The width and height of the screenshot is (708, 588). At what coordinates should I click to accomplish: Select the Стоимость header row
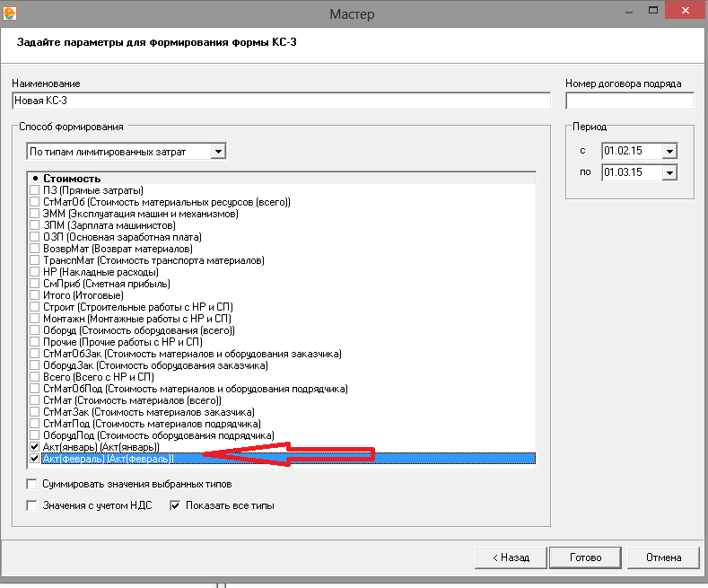(281, 179)
